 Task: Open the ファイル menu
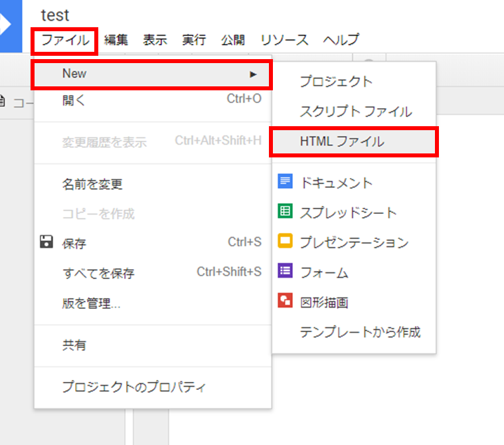click(65, 41)
